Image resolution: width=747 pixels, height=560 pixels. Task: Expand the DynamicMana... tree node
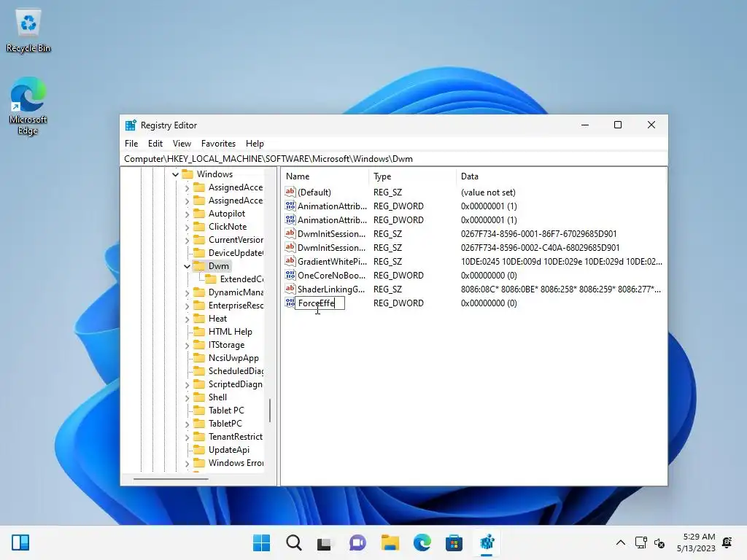187,293
